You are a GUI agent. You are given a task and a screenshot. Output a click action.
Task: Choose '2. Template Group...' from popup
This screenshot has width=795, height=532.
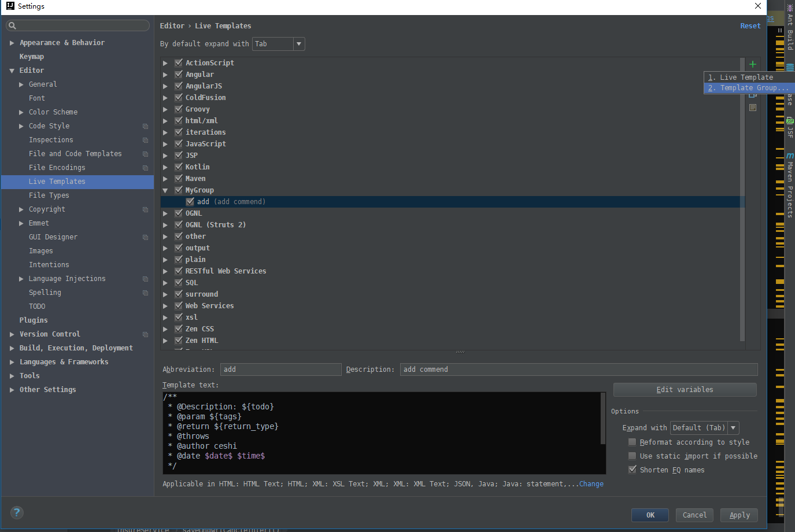coord(748,88)
